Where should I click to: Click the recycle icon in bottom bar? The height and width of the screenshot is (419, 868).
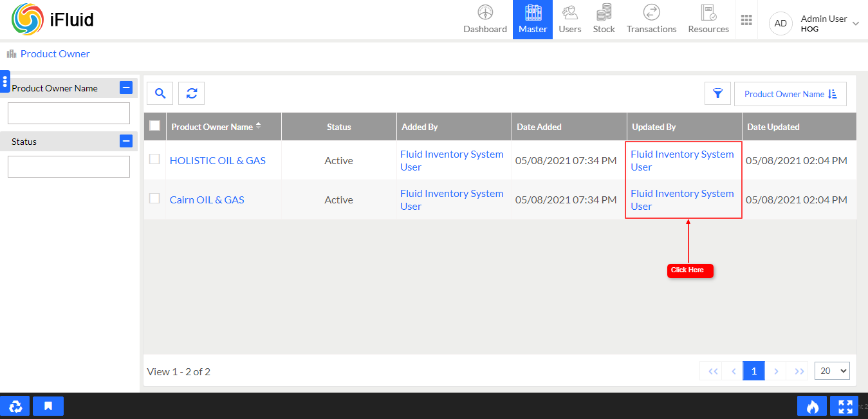(15, 406)
